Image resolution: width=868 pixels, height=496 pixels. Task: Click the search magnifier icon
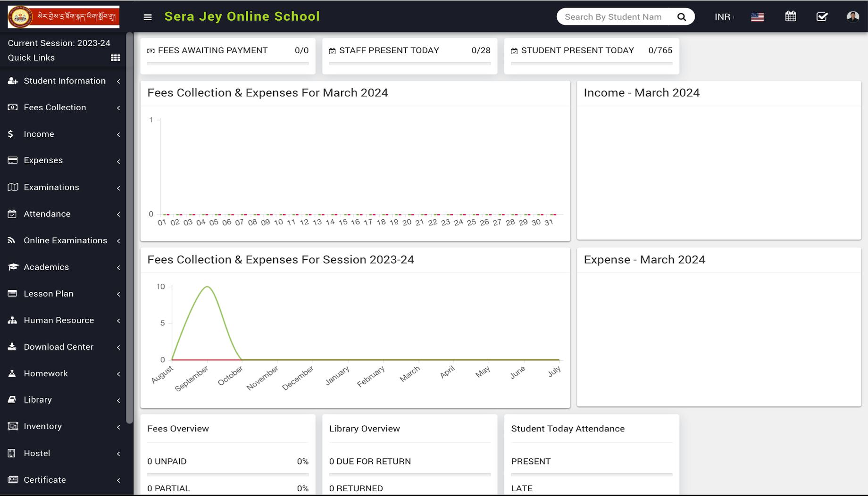coord(681,17)
